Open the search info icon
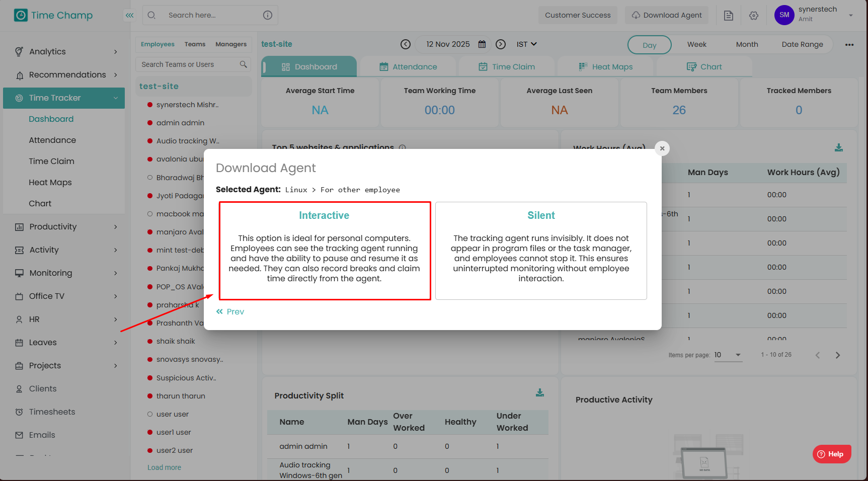Image resolution: width=868 pixels, height=481 pixels. click(268, 15)
